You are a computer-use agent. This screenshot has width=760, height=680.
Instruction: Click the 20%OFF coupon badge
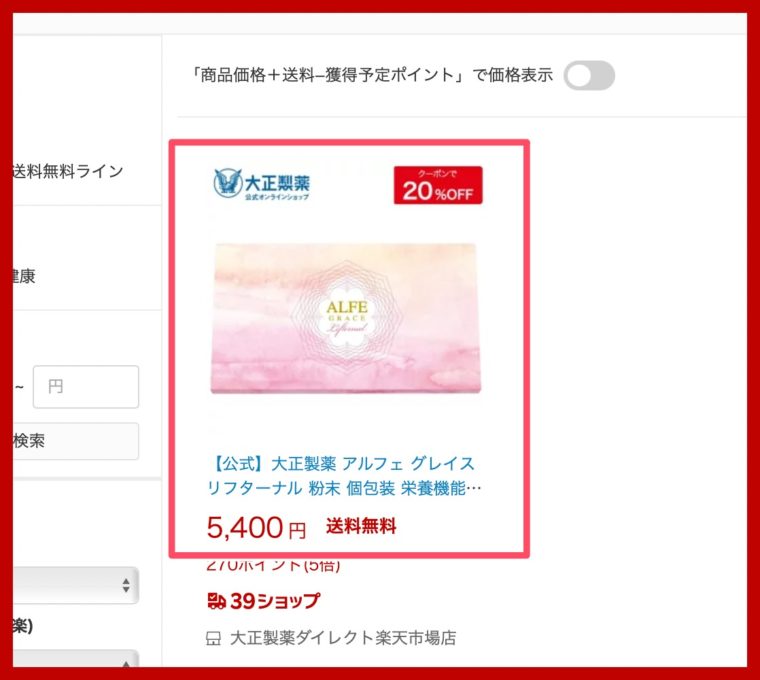point(438,185)
